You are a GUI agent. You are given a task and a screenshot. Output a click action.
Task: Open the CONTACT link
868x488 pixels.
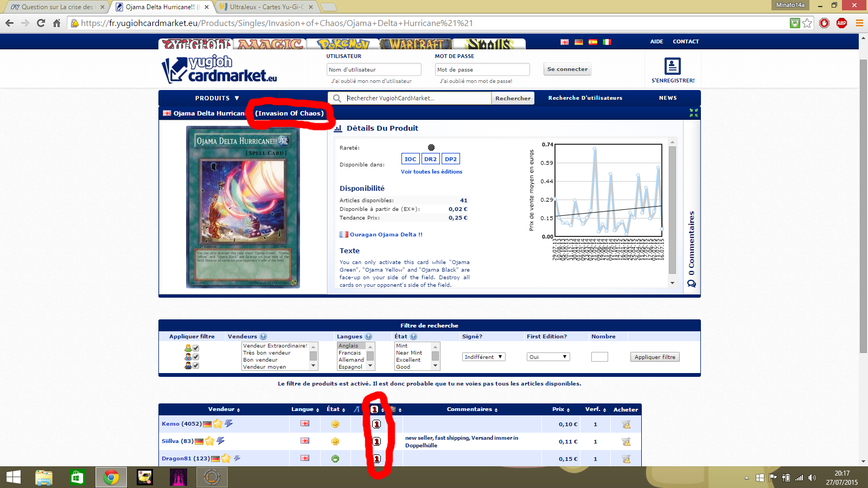[x=686, y=42]
